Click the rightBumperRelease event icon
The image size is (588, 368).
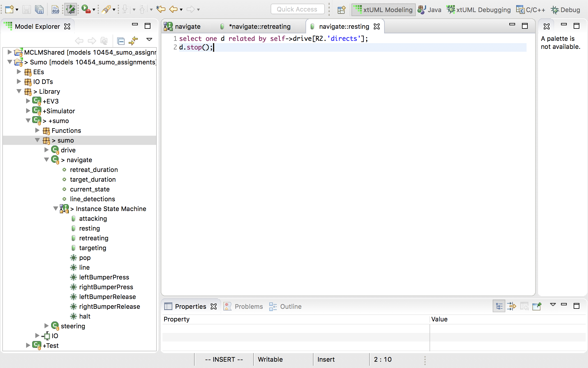point(73,306)
